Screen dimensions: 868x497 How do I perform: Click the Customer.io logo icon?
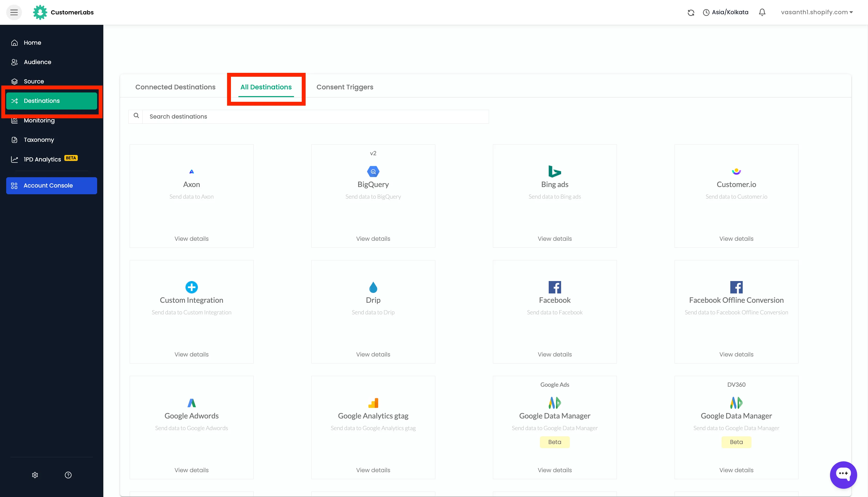pyautogui.click(x=736, y=171)
